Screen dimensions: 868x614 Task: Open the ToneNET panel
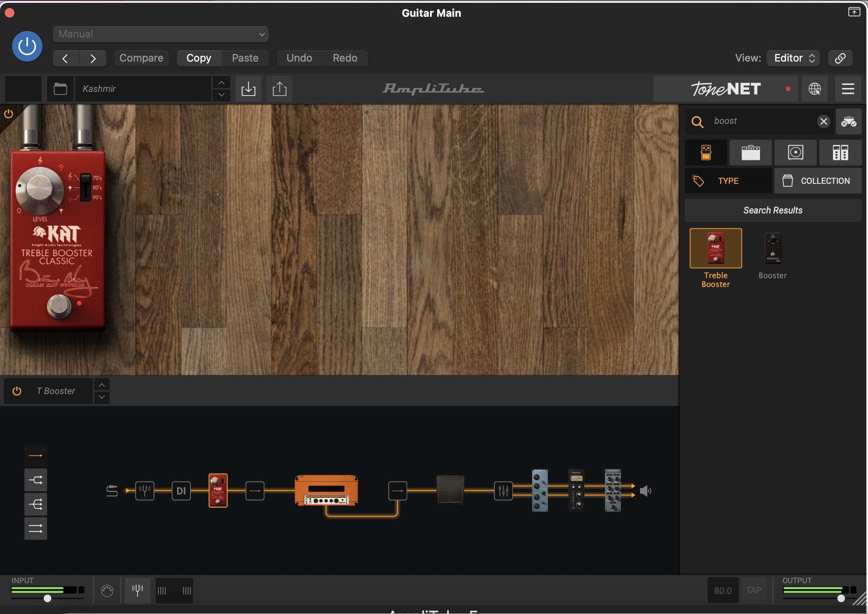pos(726,89)
